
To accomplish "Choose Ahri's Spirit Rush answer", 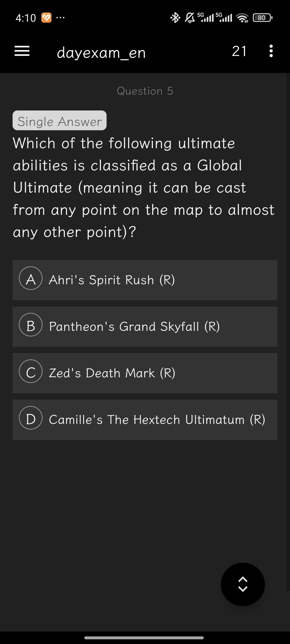I will pos(112,280).
